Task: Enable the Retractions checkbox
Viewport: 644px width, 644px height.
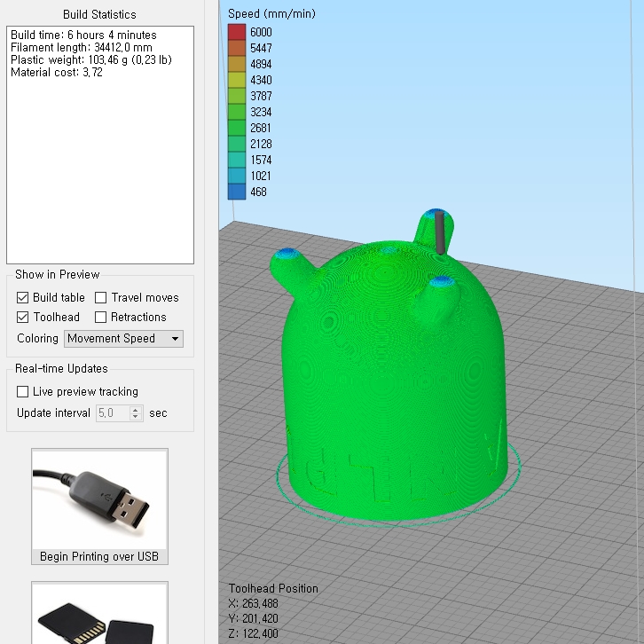Action: click(x=100, y=317)
